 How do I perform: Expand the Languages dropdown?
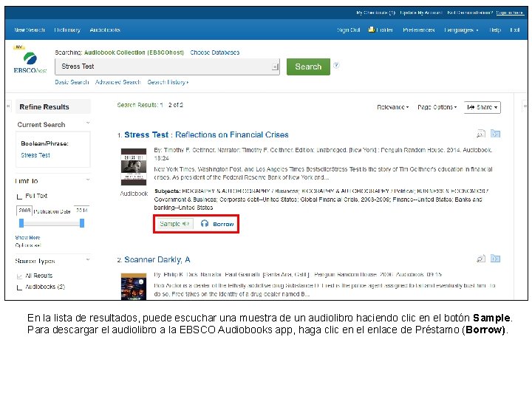[x=461, y=30]
